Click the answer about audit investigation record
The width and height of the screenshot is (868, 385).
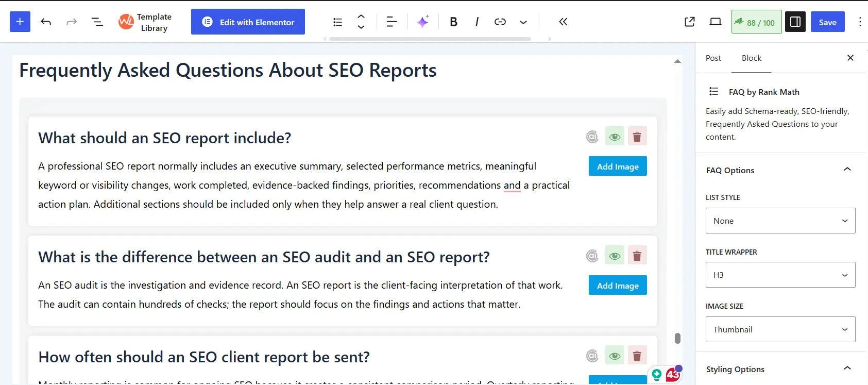coord(300,294)
